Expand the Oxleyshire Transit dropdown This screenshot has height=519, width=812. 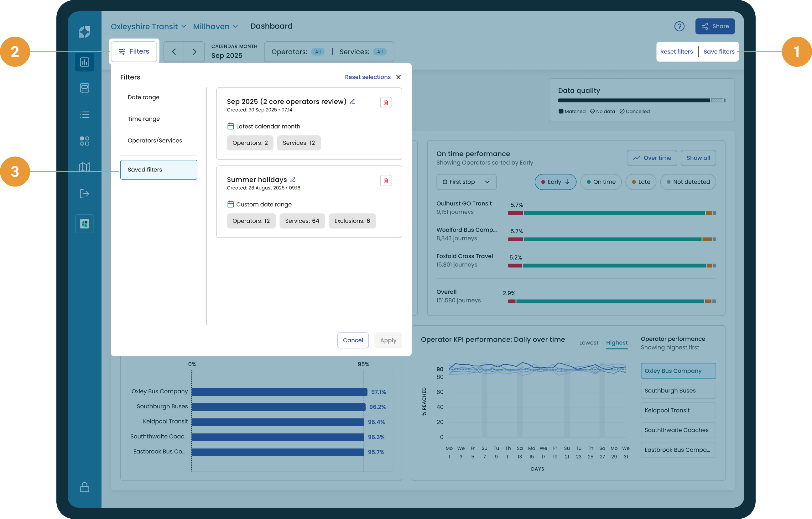pyautogui.click(x=148, y=26)
